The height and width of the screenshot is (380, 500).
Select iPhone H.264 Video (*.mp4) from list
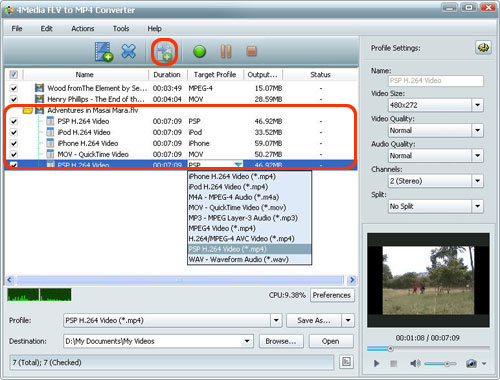pos(249,176)
